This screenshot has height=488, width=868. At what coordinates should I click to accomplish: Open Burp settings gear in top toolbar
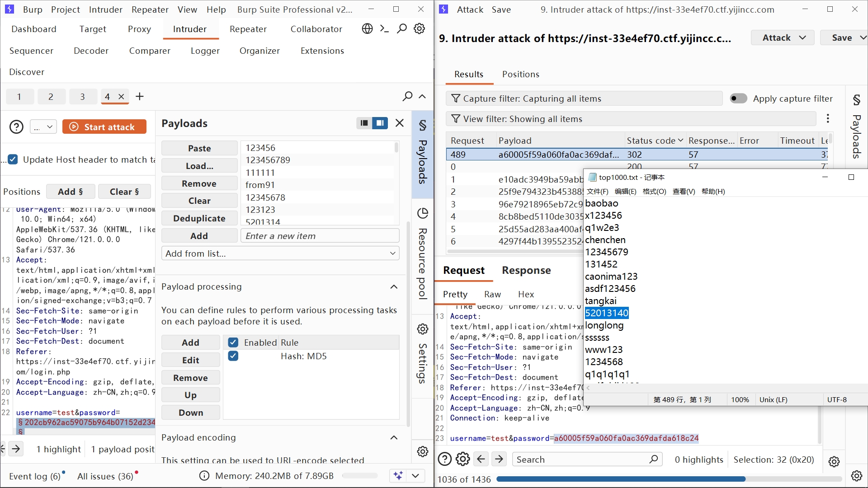pyautogui.click(x=420, y=29)
